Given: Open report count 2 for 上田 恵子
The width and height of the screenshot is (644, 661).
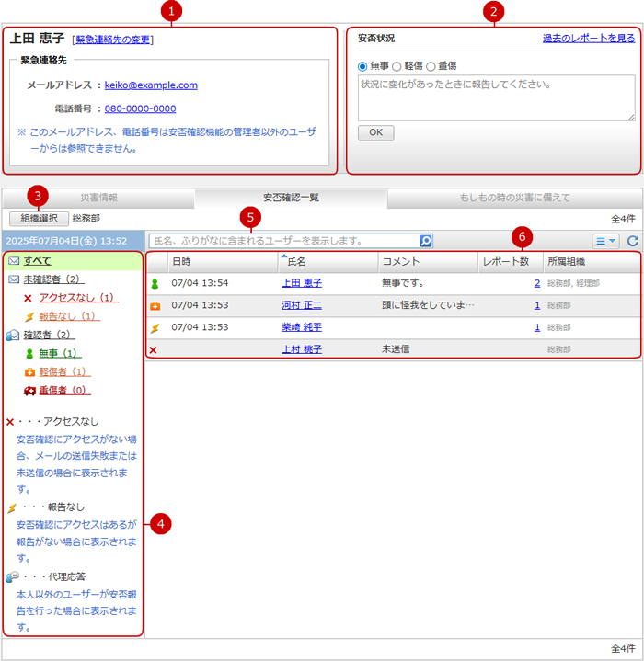Looking at the screenshot, I should pos(537,283).
